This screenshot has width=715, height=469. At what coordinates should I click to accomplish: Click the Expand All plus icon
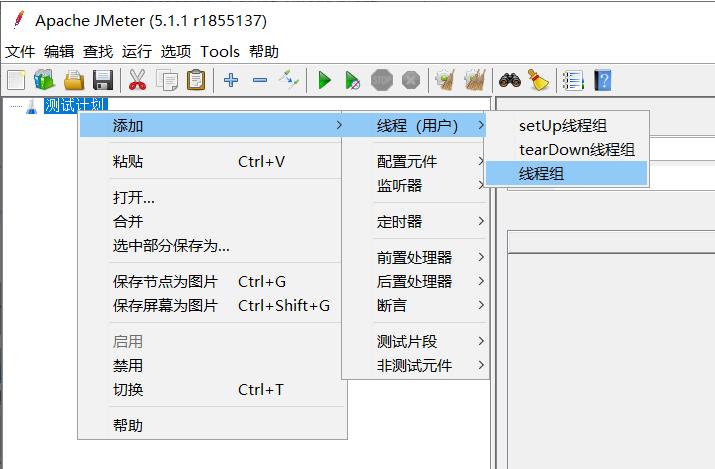click(x=231, y=80)
